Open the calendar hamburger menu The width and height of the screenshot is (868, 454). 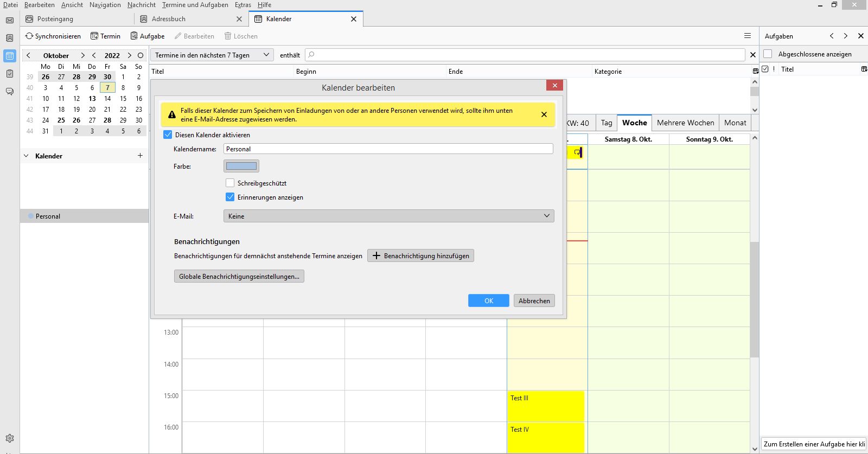pyautogui.click(x=748, y=36)
